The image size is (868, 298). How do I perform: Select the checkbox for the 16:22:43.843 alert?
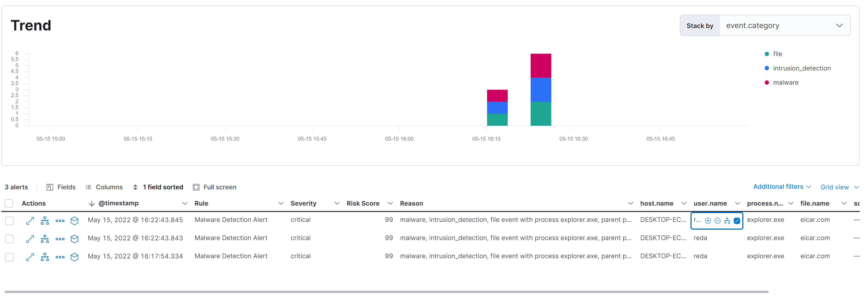(x=9, y=239)
